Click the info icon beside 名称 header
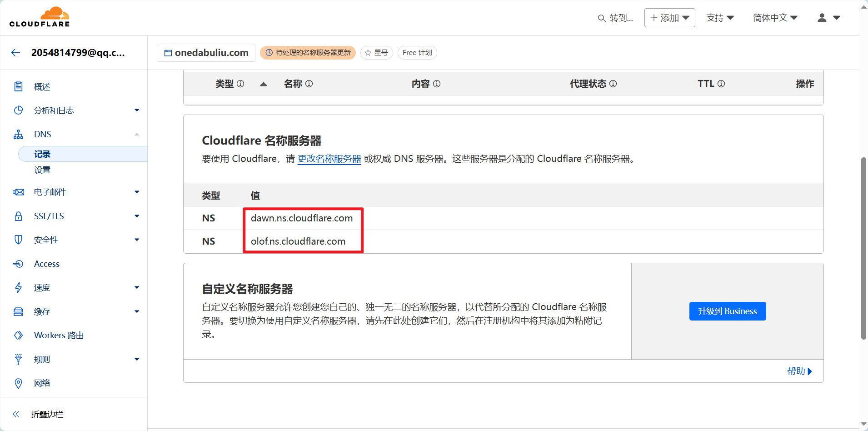The height and width of the screenshot is (431, 868). [309, 84]
